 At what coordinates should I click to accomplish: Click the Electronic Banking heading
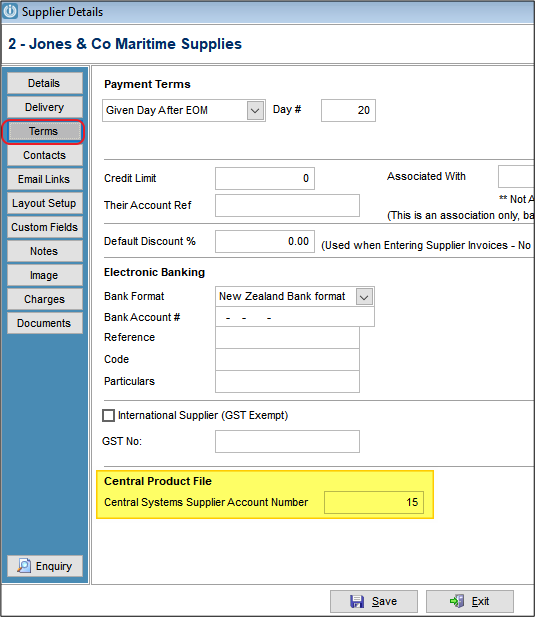click(154, 272)
